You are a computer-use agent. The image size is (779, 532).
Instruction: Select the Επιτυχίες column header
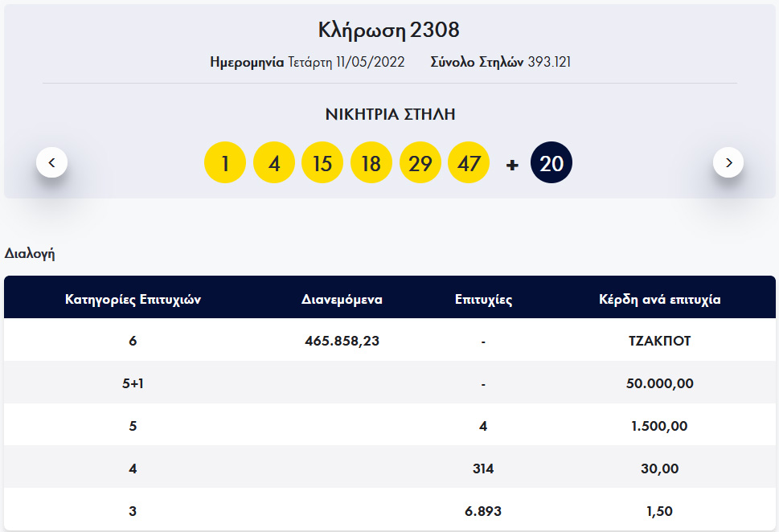point(483,300)
